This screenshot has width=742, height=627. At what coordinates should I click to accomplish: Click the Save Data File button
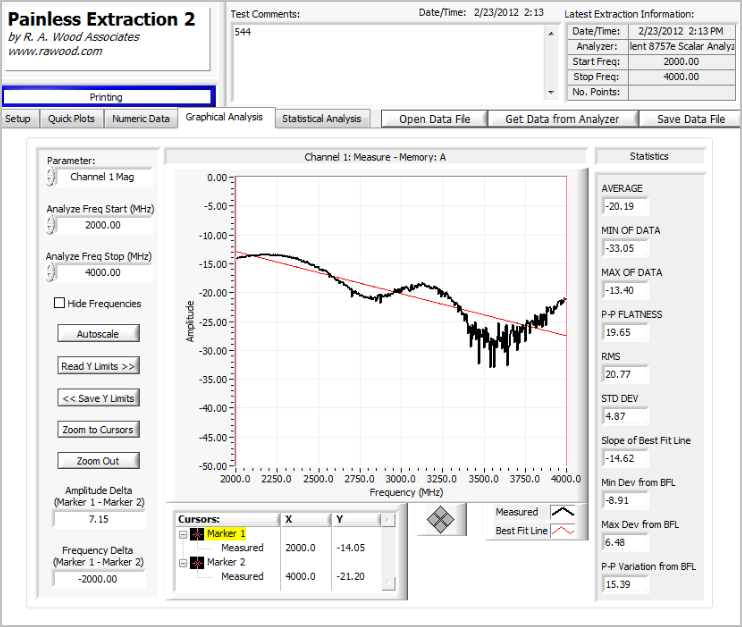click(x=690, y=119)
